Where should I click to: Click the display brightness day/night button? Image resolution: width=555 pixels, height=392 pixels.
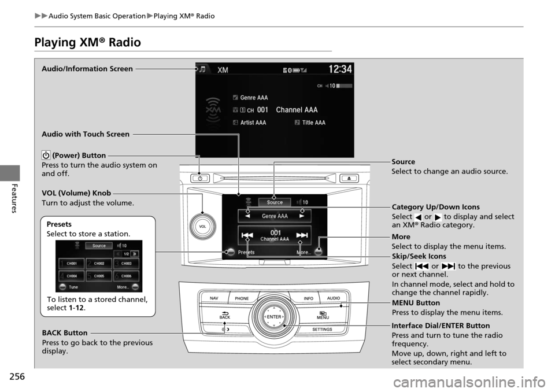pyautogui.click(x=225, y=330)
